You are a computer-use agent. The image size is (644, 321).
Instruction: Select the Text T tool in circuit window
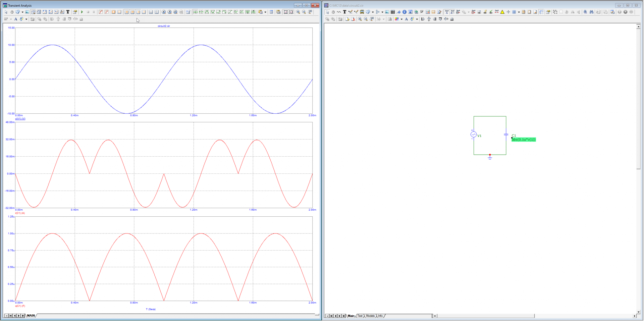pyautogui.click(x=344, y=12)
